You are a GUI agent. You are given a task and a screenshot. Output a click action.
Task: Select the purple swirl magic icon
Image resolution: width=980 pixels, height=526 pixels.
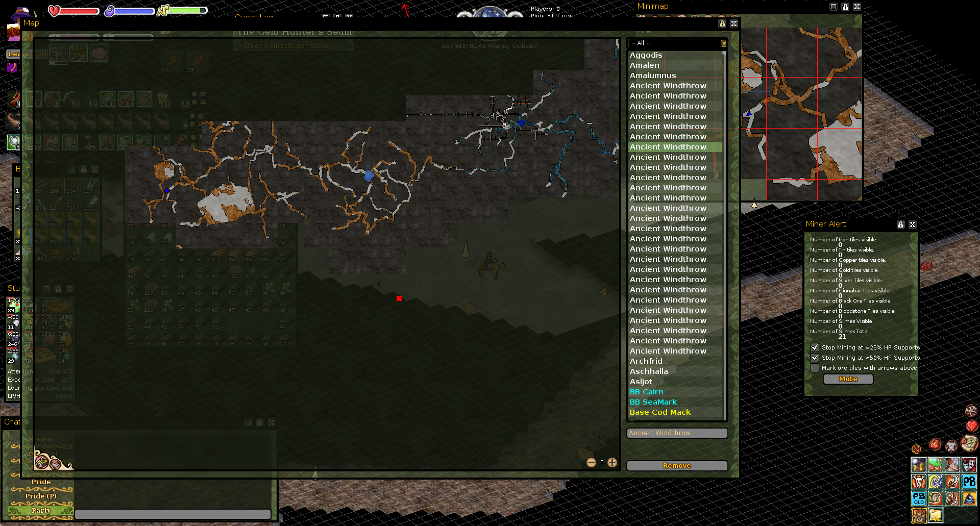click(x=936, y=482)
